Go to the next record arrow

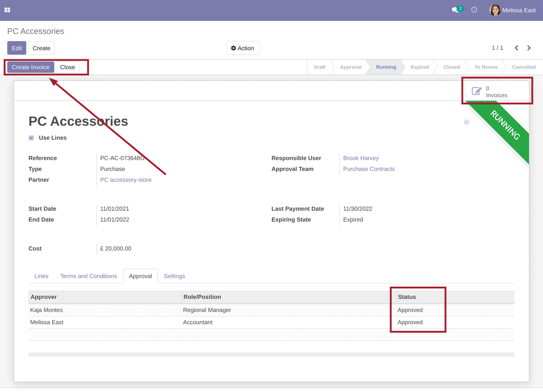click(529, 48)
